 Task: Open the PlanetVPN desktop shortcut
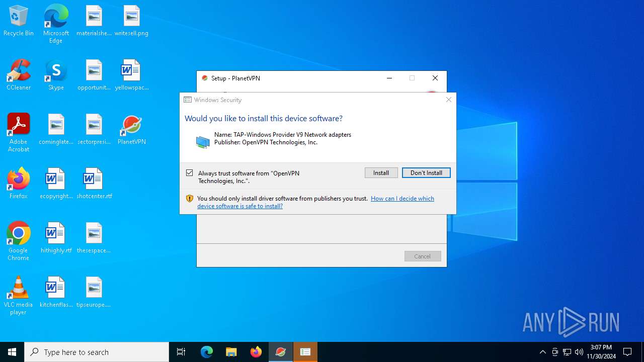[131, 130]
